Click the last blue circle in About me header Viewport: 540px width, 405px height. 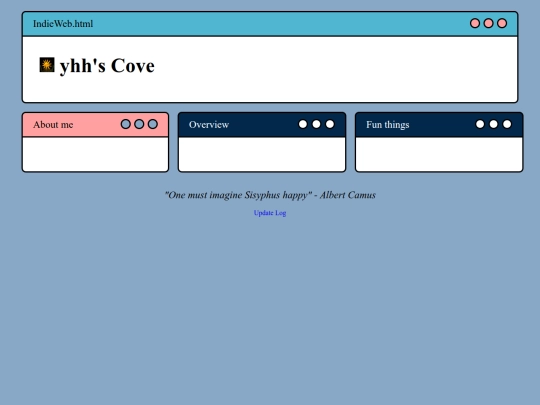(153, 124)
